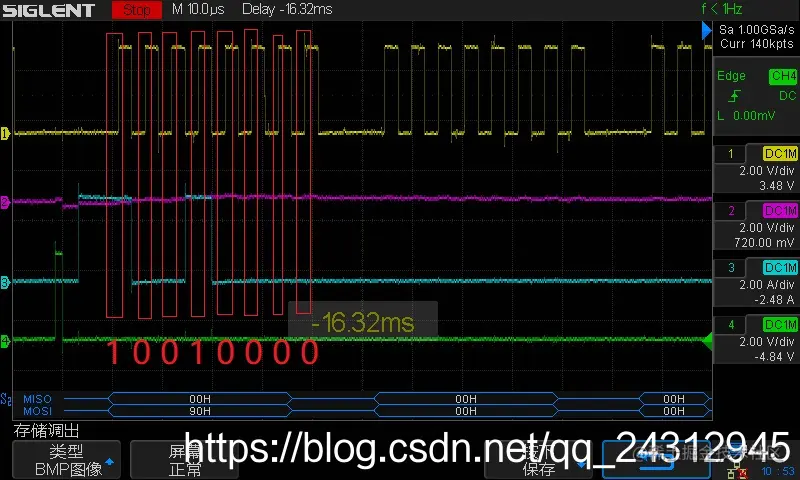Click the 存储调出 menu title
The image size is (800, 480).
point(46,431)
